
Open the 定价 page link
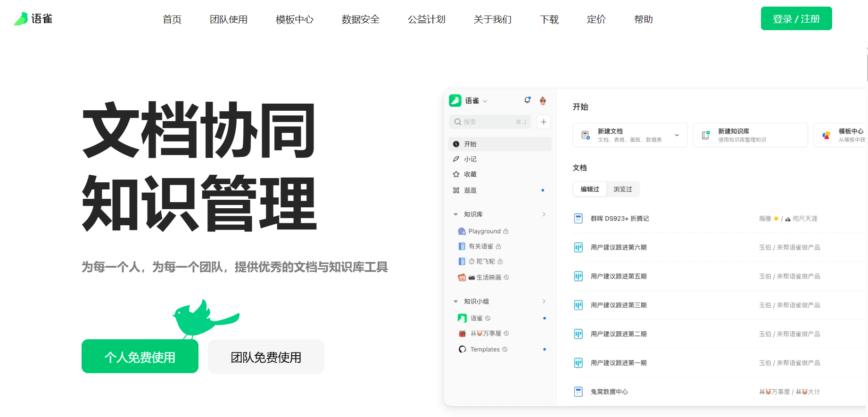(596, 19)
